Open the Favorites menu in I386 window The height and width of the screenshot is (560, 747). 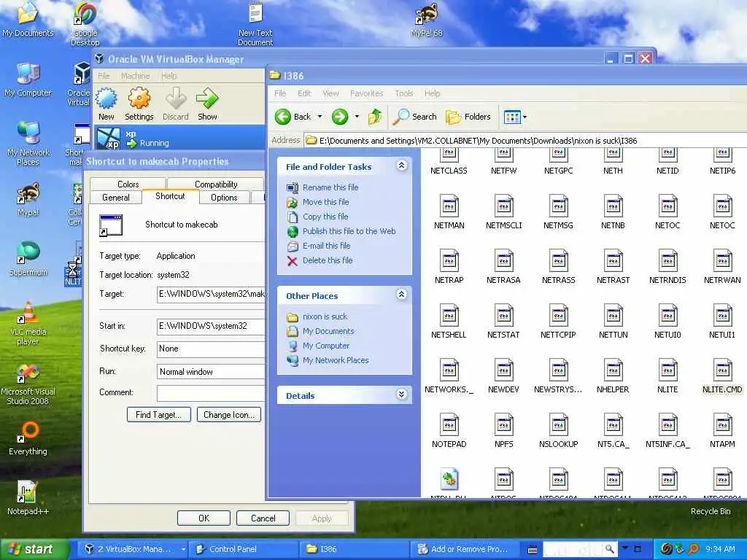pos(366,93)
